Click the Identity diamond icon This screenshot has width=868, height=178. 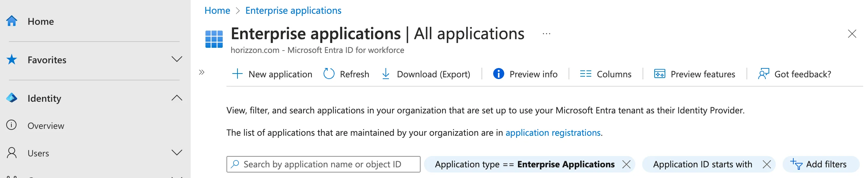pos(12,98)
